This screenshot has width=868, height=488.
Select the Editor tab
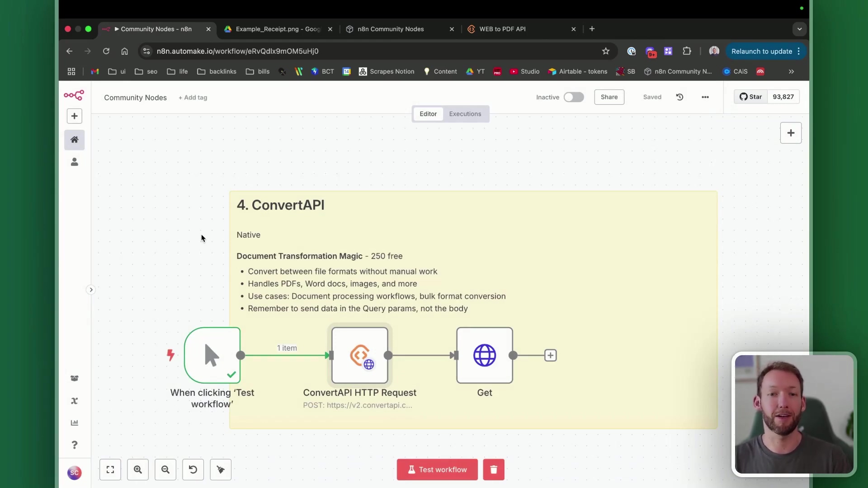(428, 114)
